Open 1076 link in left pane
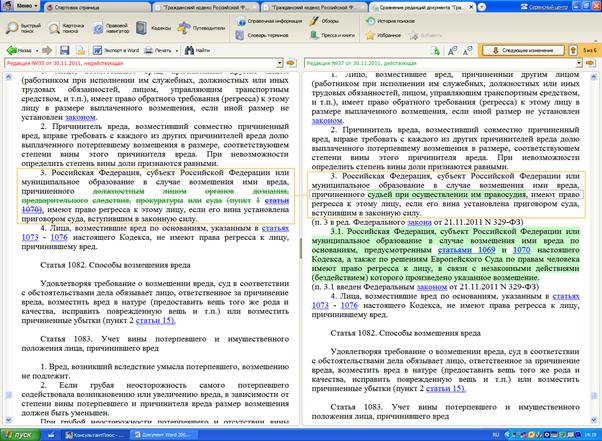 [x=59, y=237]
